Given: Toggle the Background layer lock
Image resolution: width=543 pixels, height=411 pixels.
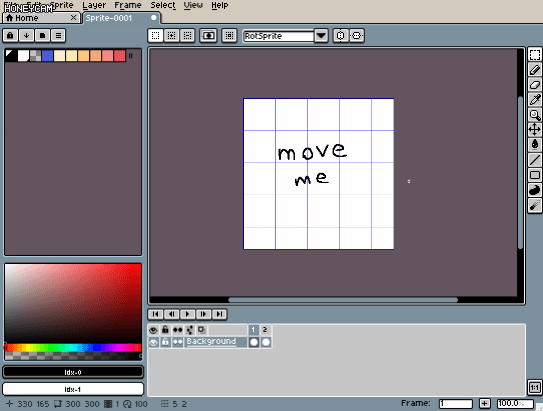Looking at the screenshot, I should click(165, 342).
